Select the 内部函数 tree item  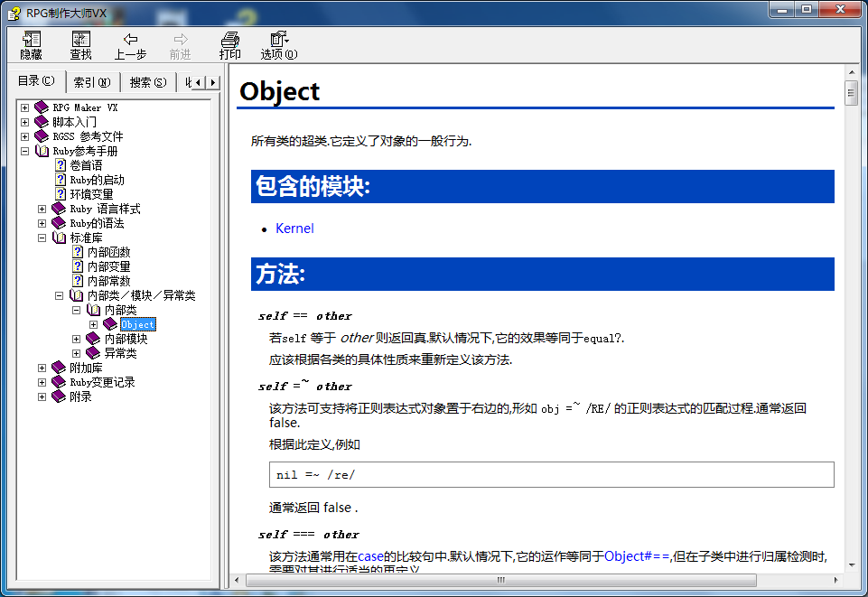pyautogui.click(x=108, y=252)
